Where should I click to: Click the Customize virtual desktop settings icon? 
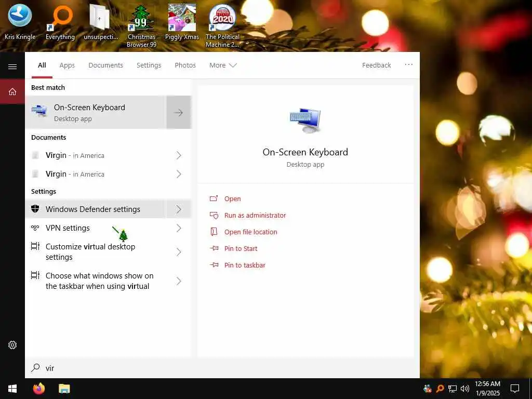[35, 246]
